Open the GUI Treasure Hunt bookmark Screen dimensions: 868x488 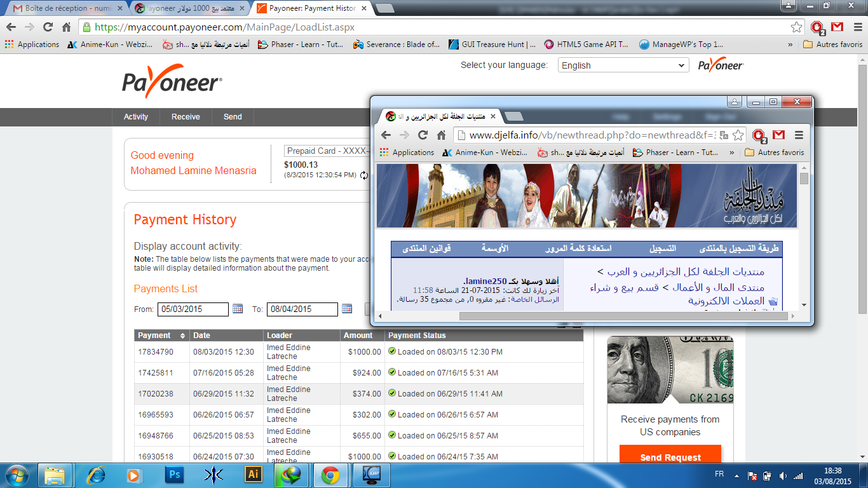click(492, 44)
